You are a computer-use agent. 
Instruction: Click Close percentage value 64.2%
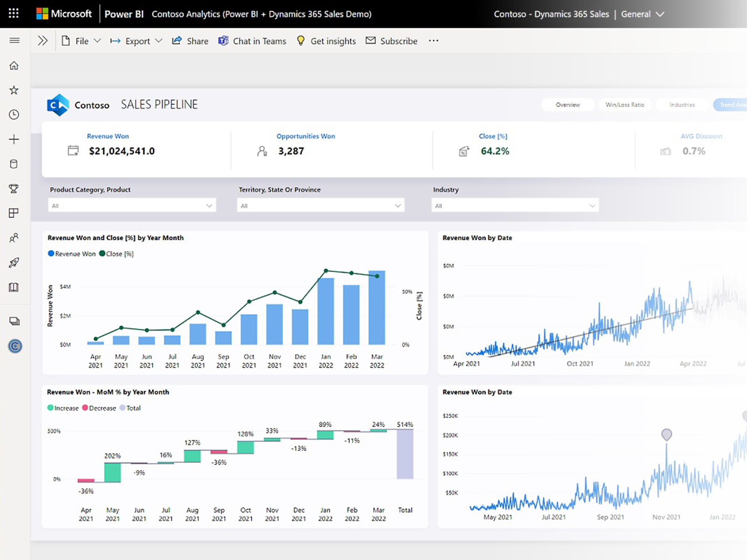[x=495, y=151]
